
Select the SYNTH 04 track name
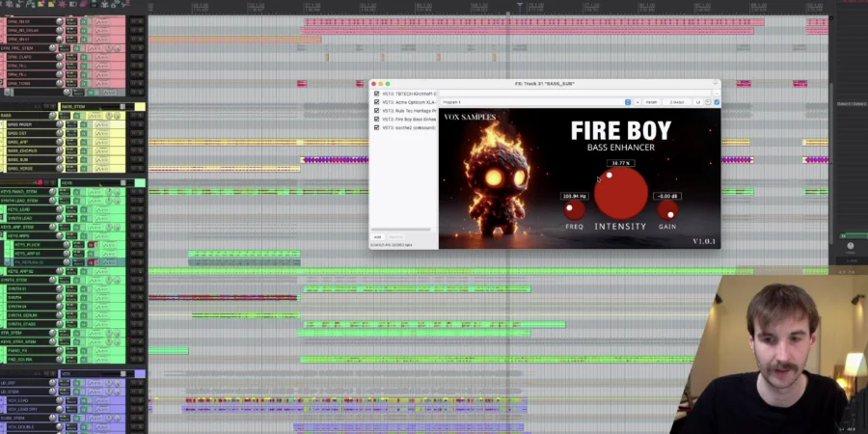[x=17, y=306]
